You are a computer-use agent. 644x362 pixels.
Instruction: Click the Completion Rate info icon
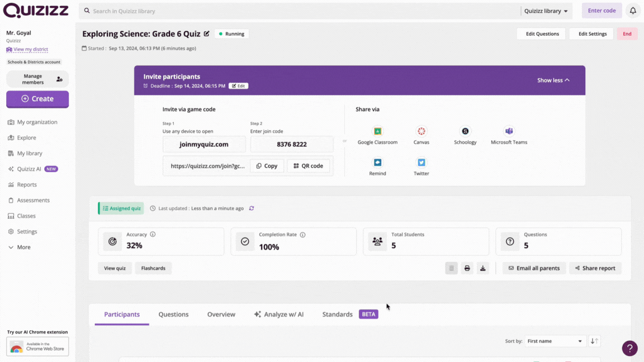(x=302, y=235)
